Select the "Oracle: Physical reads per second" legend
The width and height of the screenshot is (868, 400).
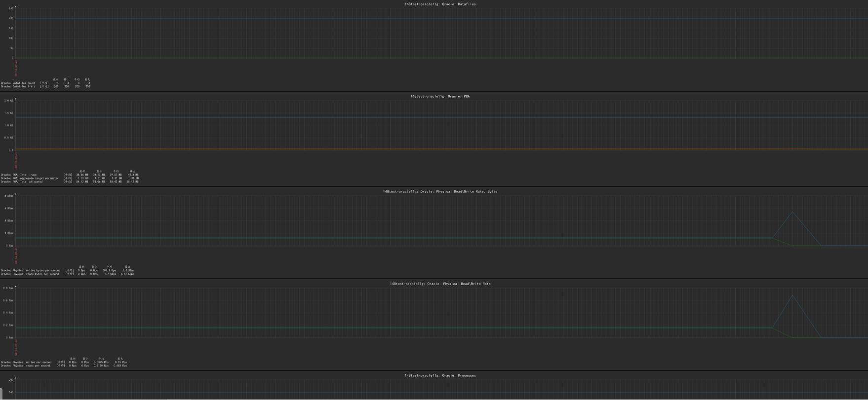(64, 365)
